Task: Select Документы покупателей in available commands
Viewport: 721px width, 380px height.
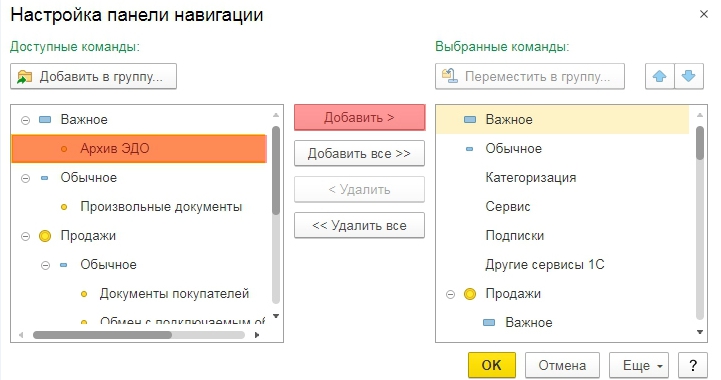Action: pyautogui.click(x=174, y=294)
